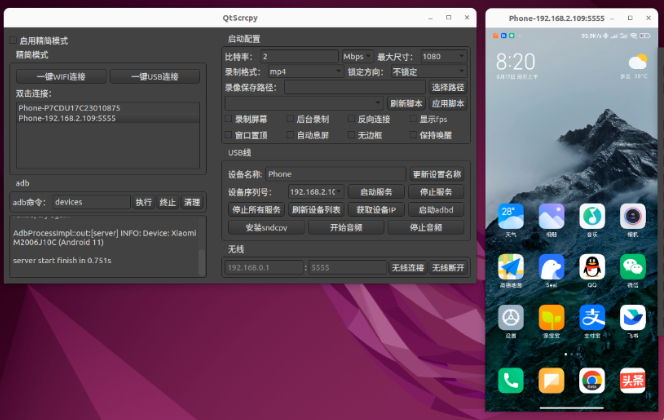Check the 录制屏幕 option
The height and width of the screenshot is (420, 664).
coord(228,119)
